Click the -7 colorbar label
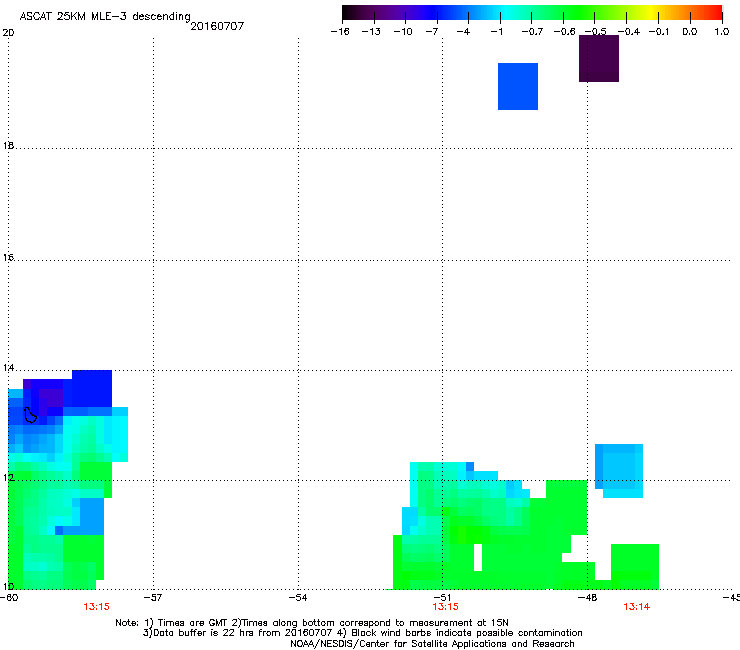740x650 pixels. click(432, 32)
